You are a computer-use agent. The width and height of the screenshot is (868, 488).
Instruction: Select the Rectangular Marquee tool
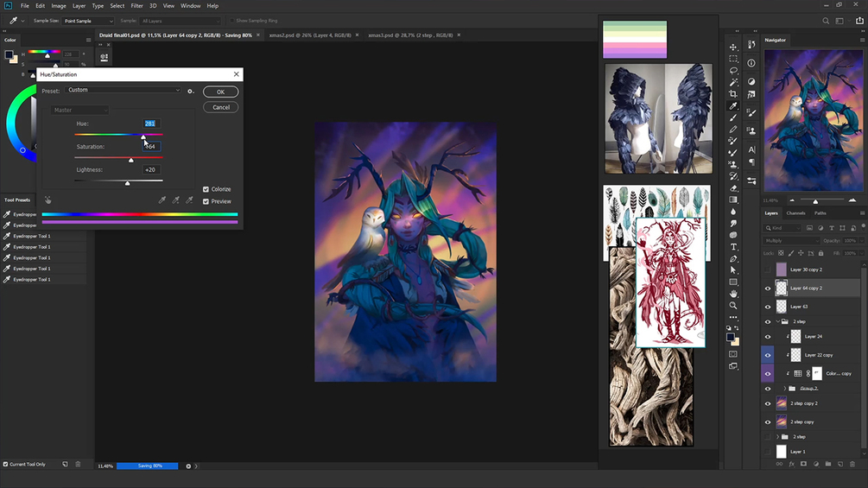coord(733,59)
